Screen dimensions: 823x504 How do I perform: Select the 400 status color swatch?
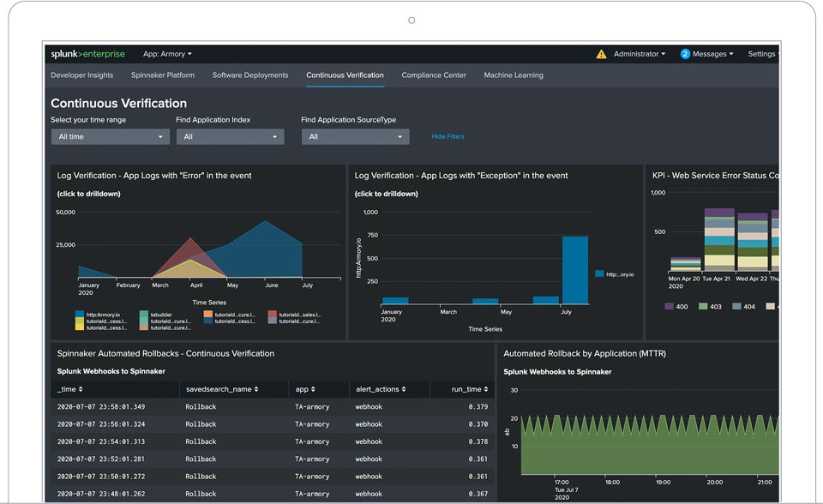670,306
